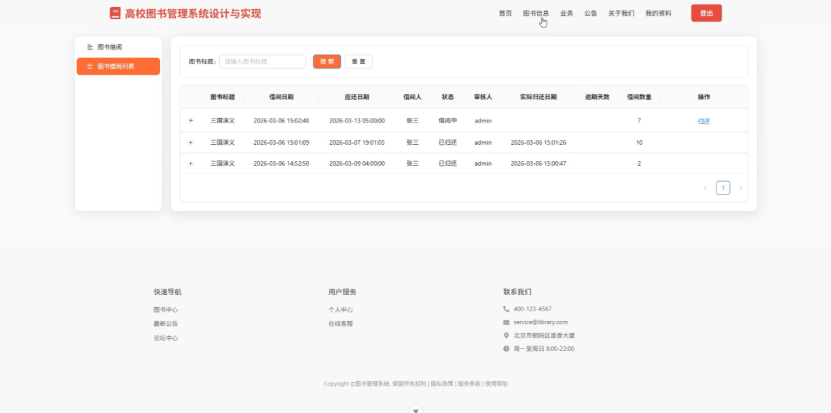Click the 逾期天数 column header
This screenshot has height=413, width=831.
click(x=597, y=97)
